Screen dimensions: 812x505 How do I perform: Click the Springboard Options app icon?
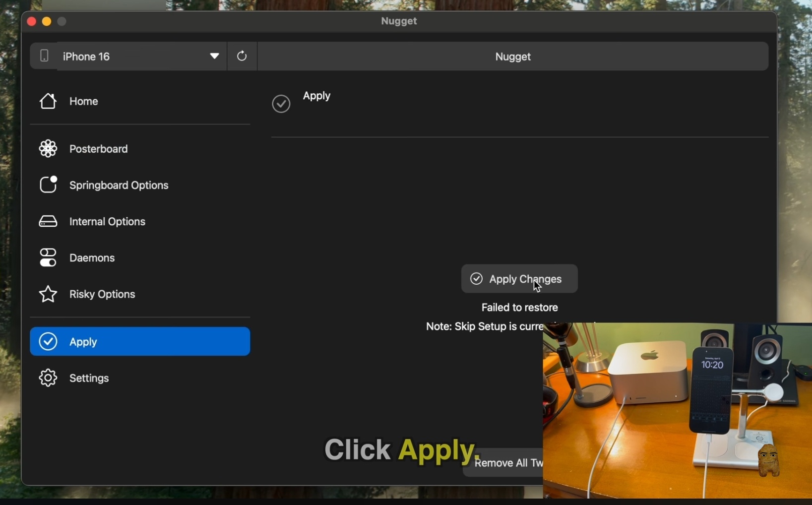point(48,185)
